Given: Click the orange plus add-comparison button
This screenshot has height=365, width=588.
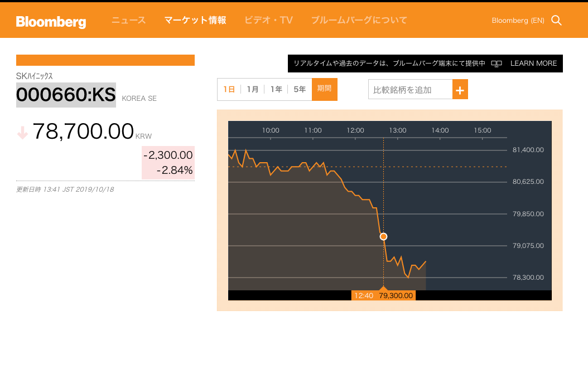Looking at the screenshot, I should pos(460,90).
